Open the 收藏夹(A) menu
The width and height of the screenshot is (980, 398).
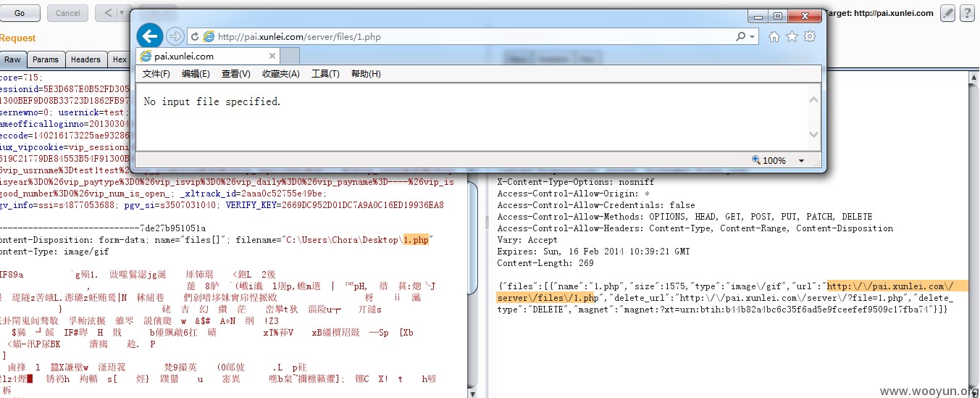(x=280, y=74)
